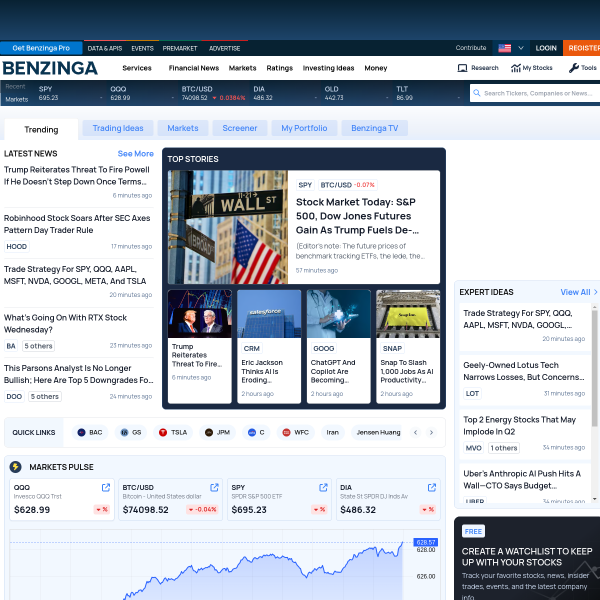
Task: Click the TSLA quick link chip
Action: click(x=173, y=432)
